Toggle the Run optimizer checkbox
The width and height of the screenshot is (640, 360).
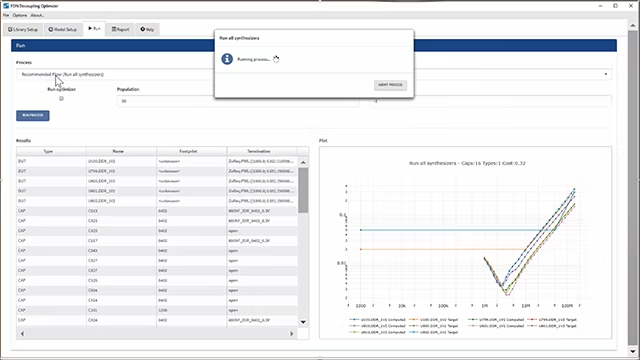click(x=62, y=98)
